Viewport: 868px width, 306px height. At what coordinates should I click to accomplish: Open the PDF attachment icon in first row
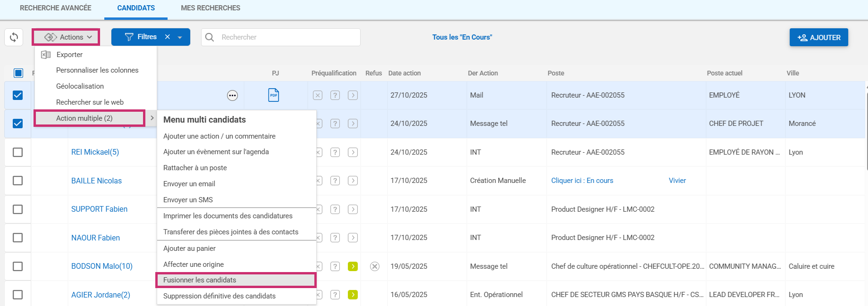[273, 95]
